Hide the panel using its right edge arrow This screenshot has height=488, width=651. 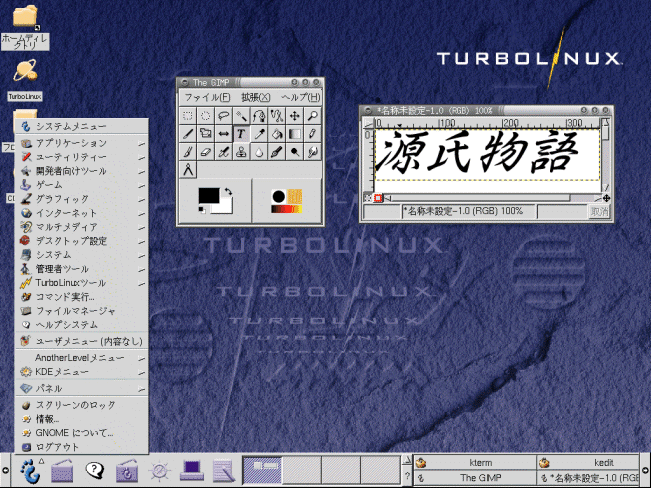[646, 470]
